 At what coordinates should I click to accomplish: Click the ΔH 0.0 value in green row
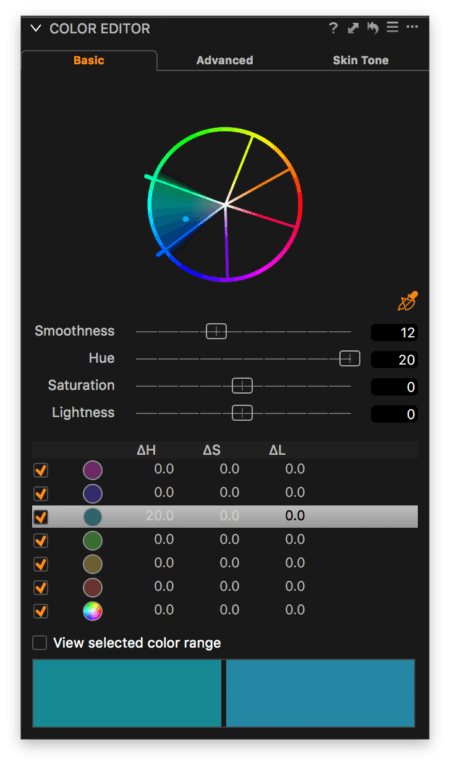pyautogui.click(x=164, y=540)
